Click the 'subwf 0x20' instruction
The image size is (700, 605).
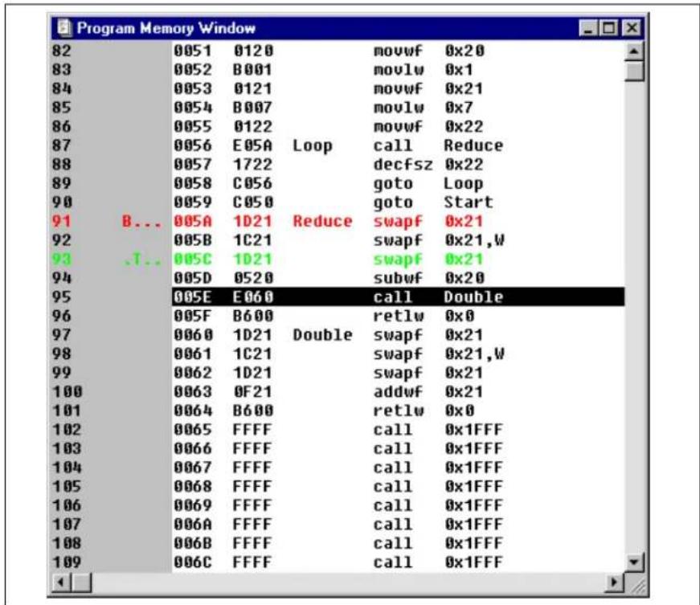click(x=428, y=278)
